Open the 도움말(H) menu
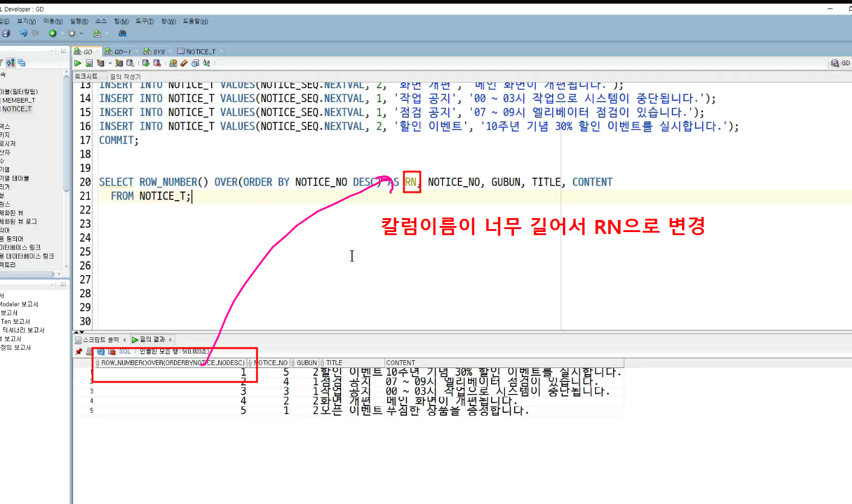The width and height of the screenshot is (852, 504). click(x=195, y=21)
